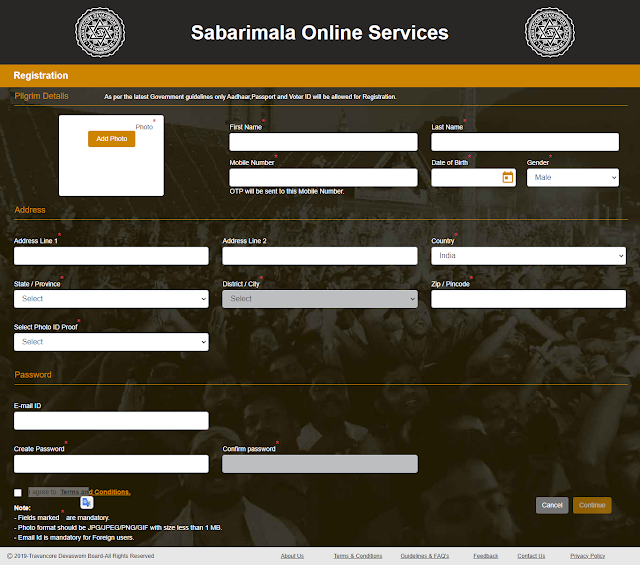The width and height of the screenshot is (640, 565).
Task: Click the photo format note line
Action: coord(118,527)
